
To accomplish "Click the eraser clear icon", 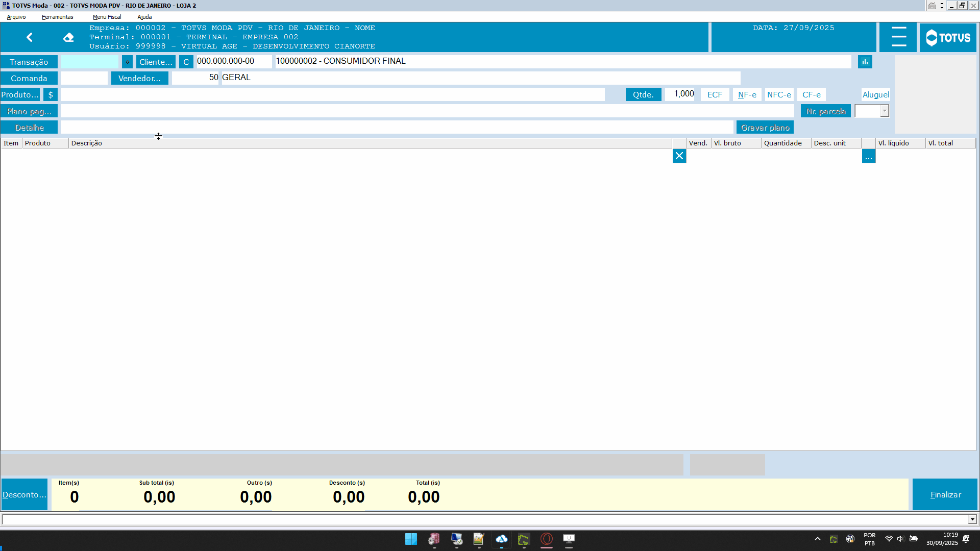I will [68, 37].
